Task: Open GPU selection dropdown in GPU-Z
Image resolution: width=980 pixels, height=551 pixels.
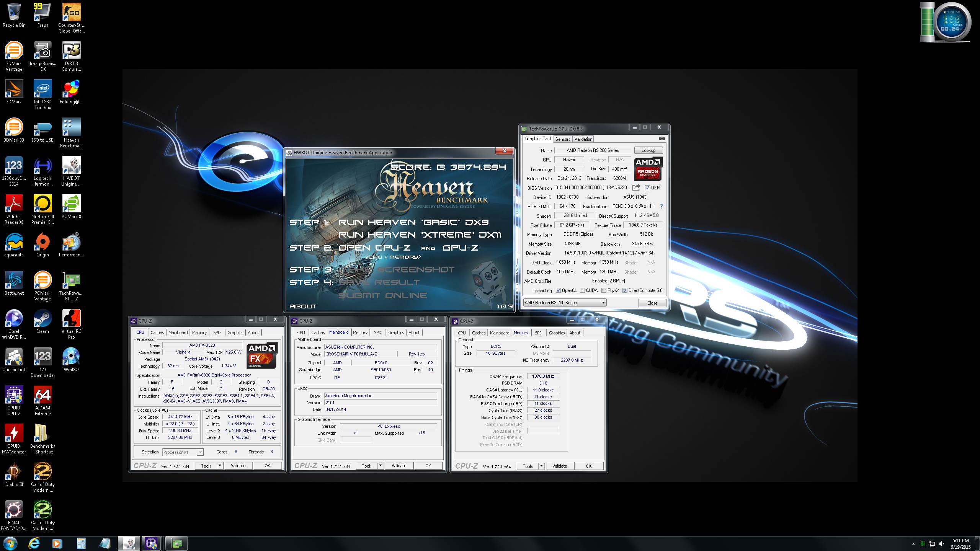Action: coord(565,303)
